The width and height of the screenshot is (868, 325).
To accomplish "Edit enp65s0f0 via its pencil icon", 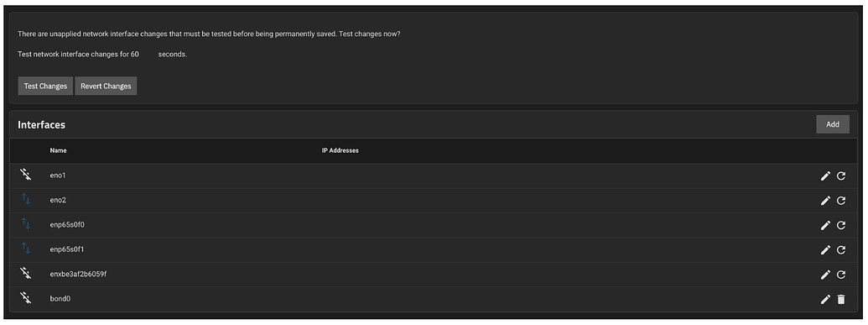I will coord(825,225).
